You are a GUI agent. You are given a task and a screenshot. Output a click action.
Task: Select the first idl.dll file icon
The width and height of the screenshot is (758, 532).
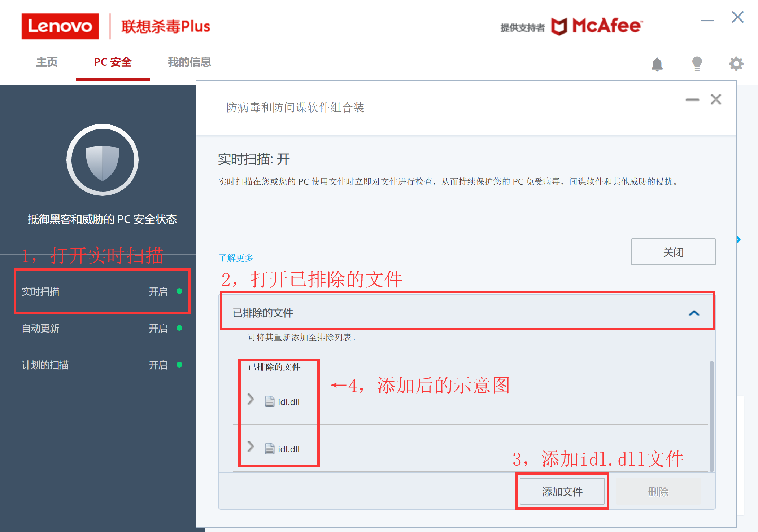pos(269,401)
